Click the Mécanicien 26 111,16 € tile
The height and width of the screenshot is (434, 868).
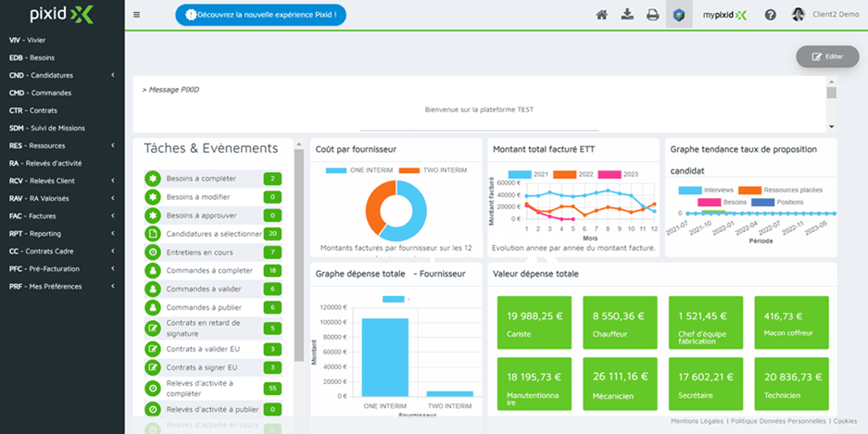[x=620, y=384]
